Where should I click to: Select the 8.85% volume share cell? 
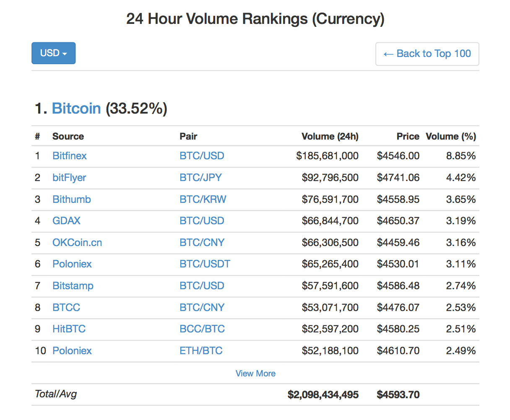[461, 156]
